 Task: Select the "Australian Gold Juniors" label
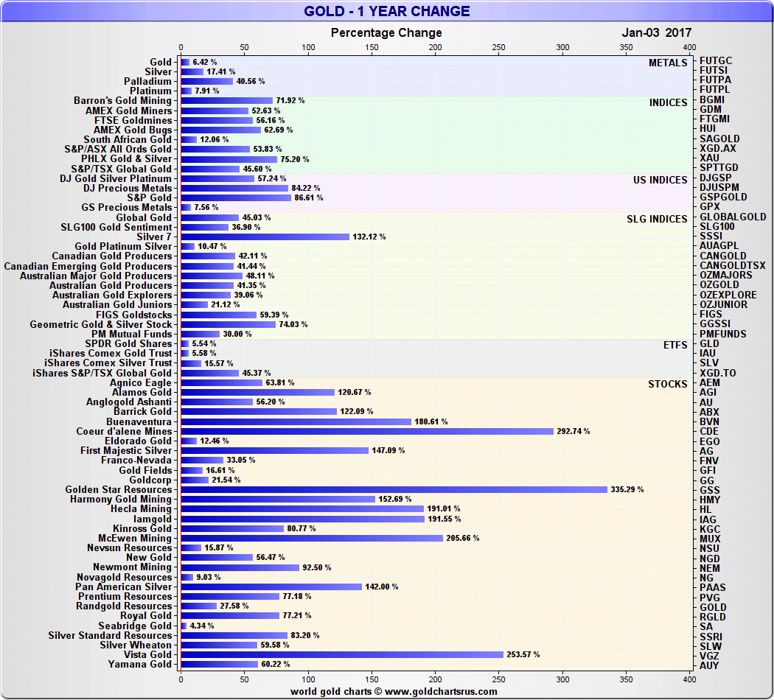pyautogui.click(x=117, y=304)
